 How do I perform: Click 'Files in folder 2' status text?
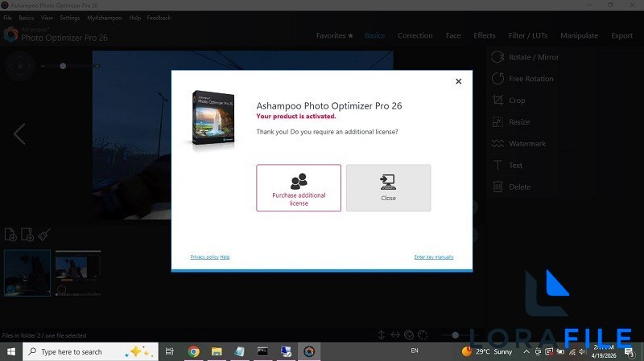[x=44, y=335]
